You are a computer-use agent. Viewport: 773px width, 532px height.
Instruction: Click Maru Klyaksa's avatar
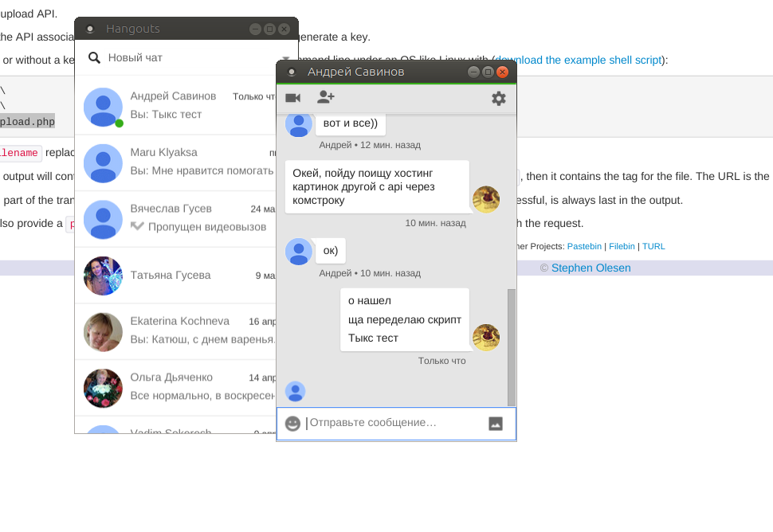tap(103, 163)
